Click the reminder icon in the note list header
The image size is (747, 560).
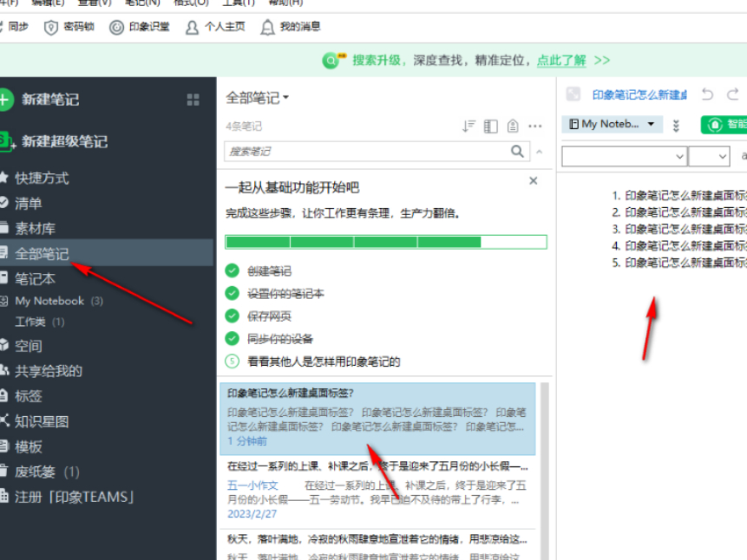point(513,127)
